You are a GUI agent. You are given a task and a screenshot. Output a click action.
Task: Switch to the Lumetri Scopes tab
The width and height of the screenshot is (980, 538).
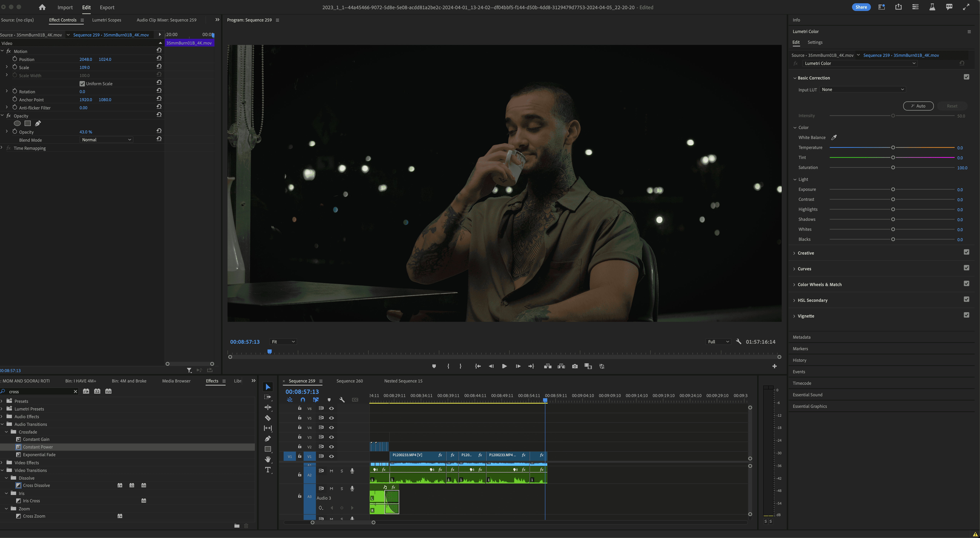pyautogui.click(x=106, y=20)
